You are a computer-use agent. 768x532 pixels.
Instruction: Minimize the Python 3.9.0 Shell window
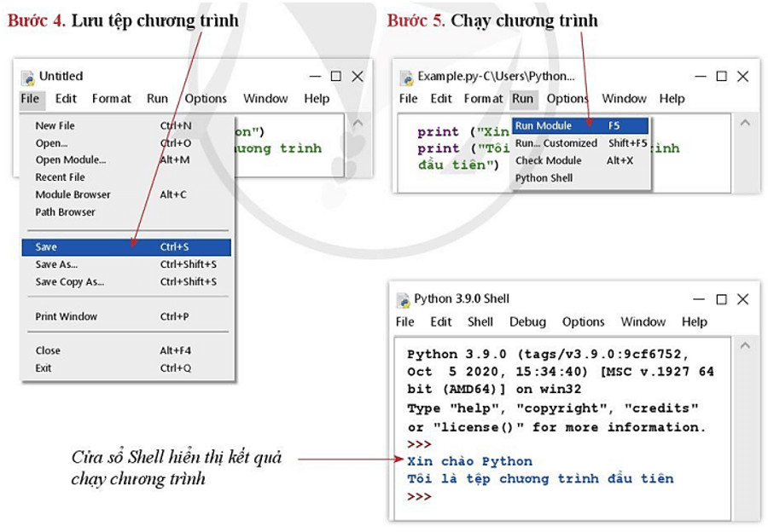699,299
